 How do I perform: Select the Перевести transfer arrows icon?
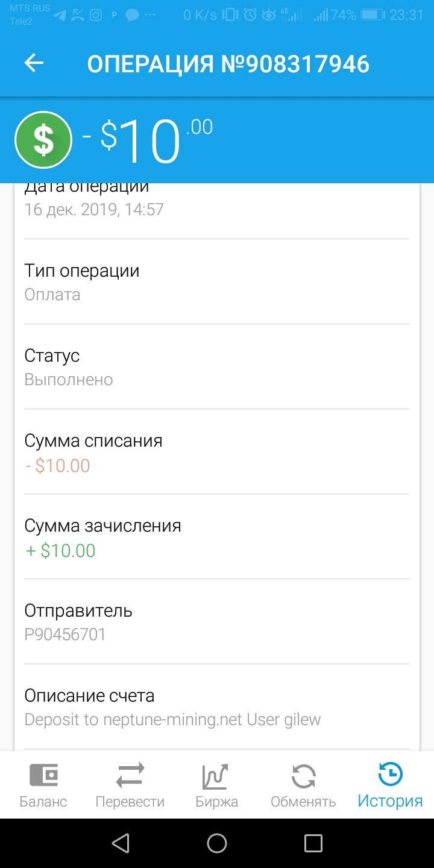(x=130, y=775)
